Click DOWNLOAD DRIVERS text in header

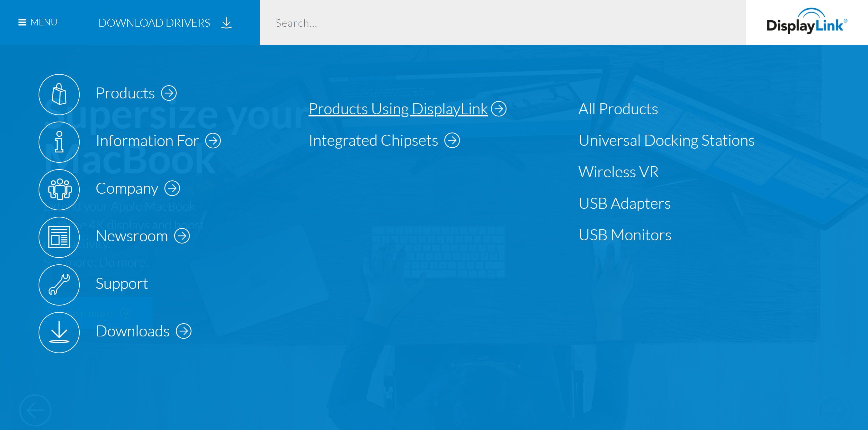[154, 23]
